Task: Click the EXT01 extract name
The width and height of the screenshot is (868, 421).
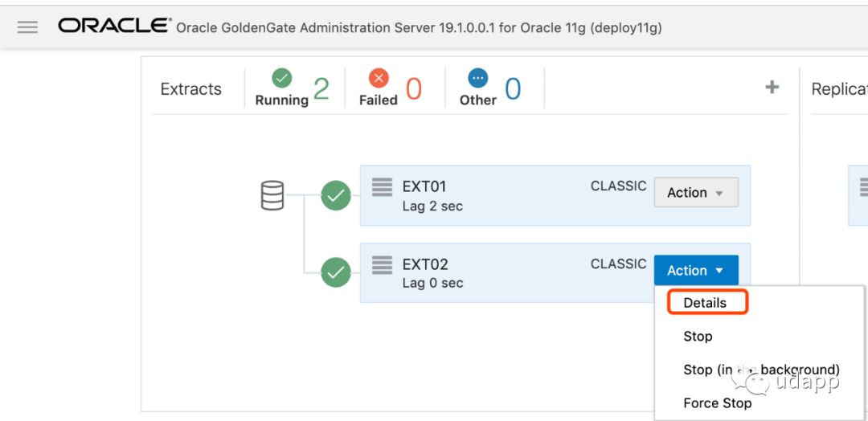Action: pos(424,186)
